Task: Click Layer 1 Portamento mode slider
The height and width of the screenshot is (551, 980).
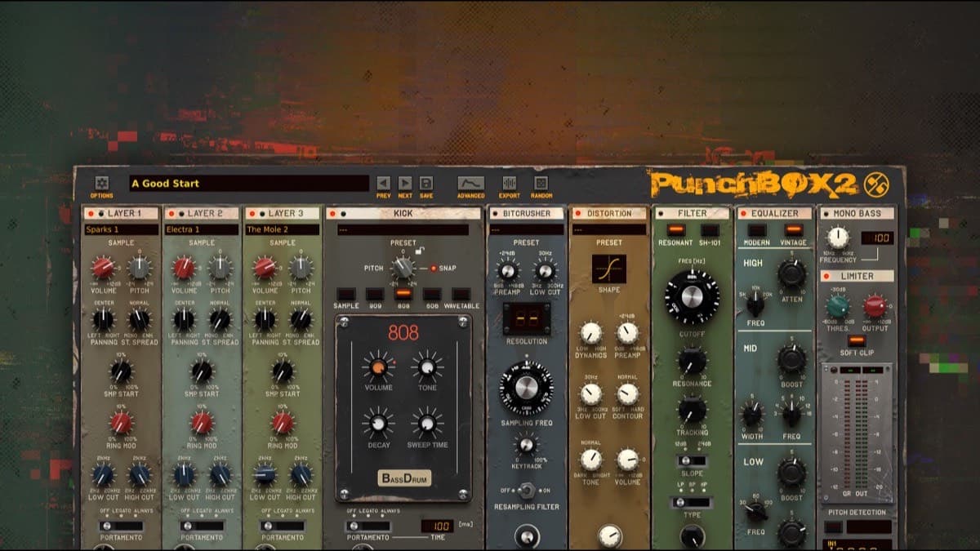Action: (x=121, y=526)
